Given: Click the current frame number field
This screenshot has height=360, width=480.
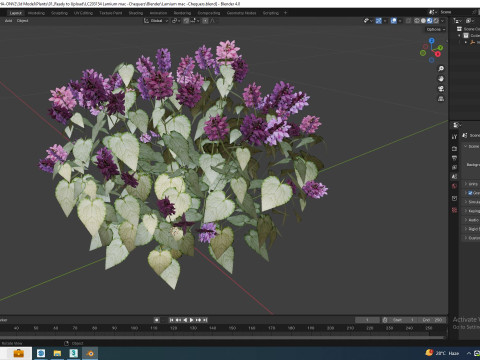Looking at the screenshot, I should tap(367, 320).
